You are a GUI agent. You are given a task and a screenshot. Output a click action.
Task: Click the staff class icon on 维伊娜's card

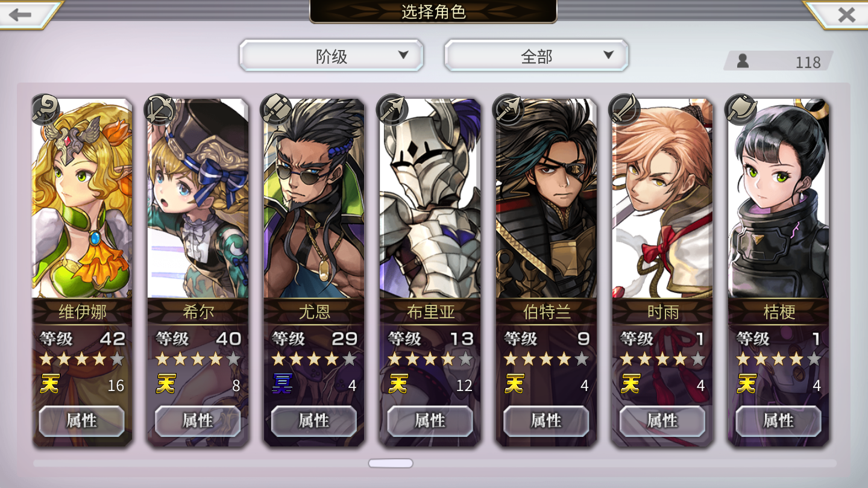pos(46,109)
